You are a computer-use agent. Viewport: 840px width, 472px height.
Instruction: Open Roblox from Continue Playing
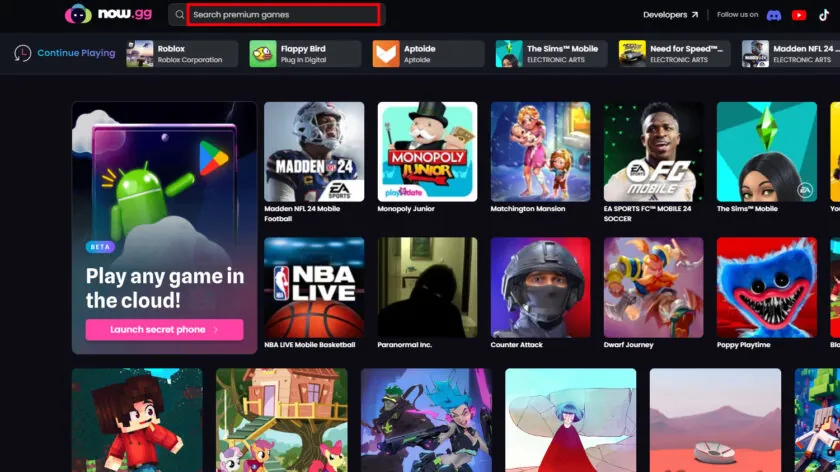[182, 54]
